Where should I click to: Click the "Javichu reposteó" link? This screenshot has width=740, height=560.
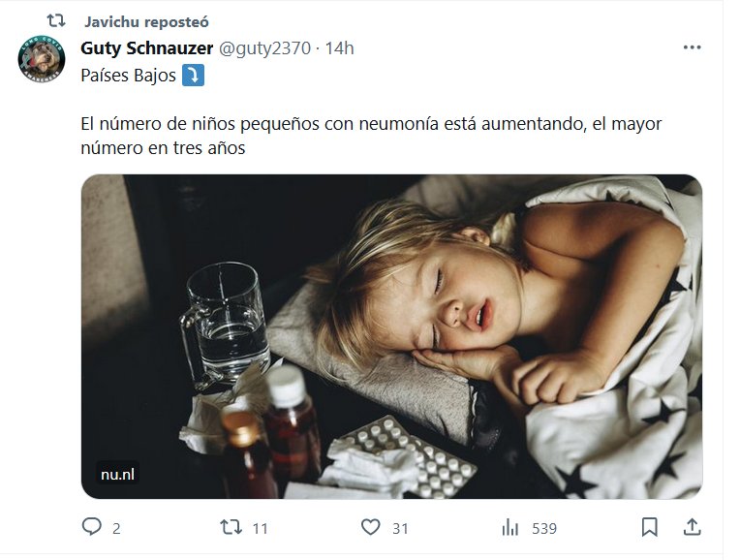146,21
